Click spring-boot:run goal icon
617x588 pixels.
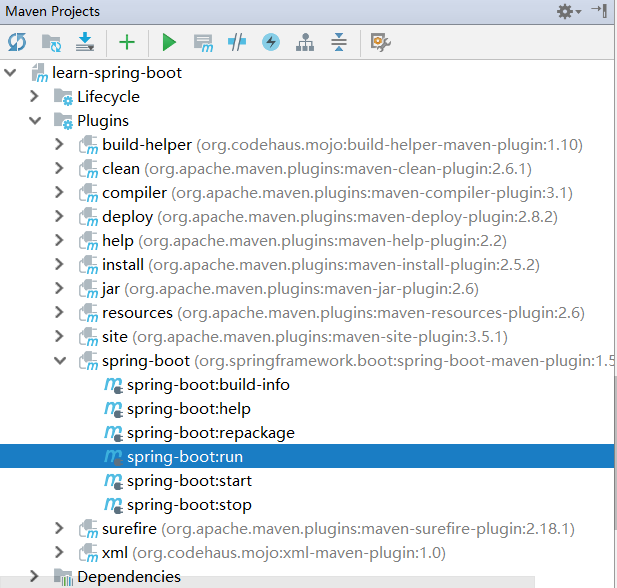pos(113,457)
